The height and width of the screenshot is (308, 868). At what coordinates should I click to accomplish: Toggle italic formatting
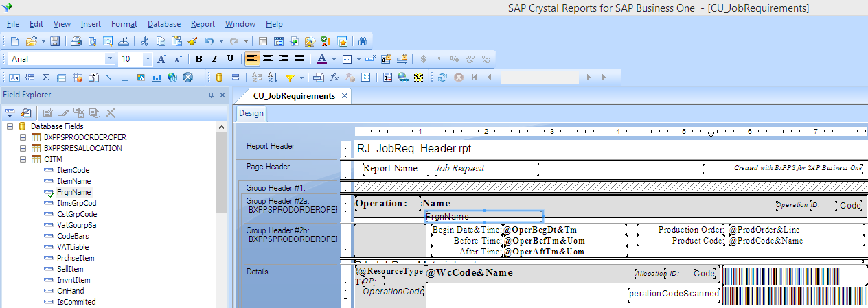click(214, 59)
